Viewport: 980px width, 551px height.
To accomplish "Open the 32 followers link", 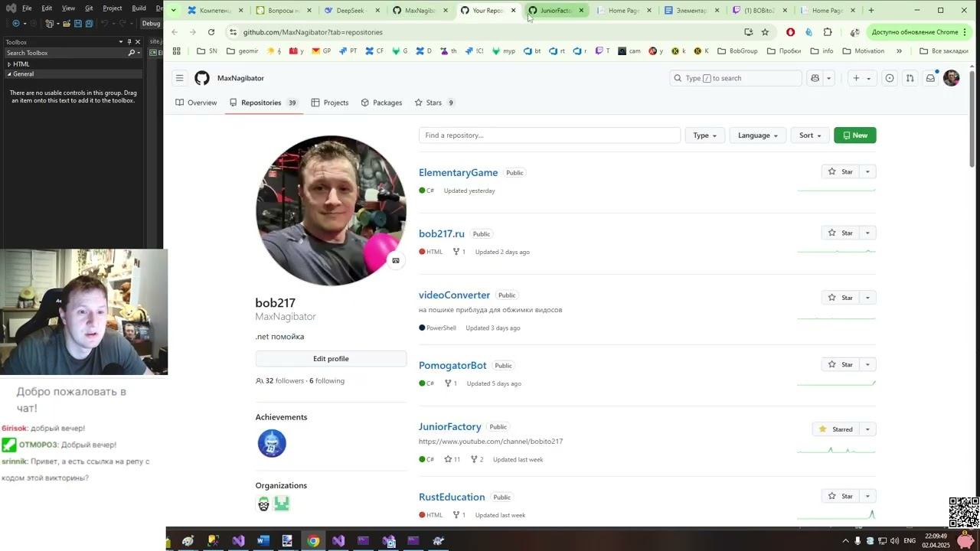I will click(x=280, y=381).
